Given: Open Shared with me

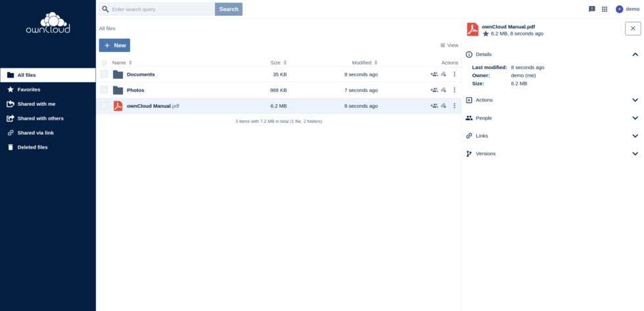Looking at the screenshot, I should [x=48, y=104].
